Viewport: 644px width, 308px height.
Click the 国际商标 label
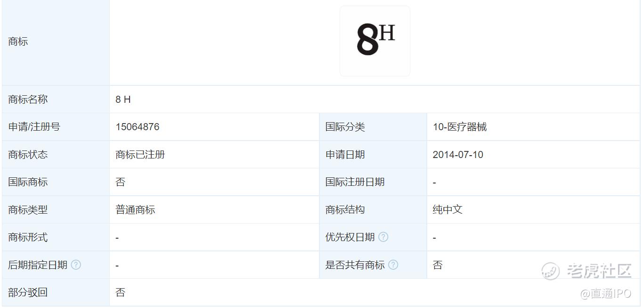(28, 182)
